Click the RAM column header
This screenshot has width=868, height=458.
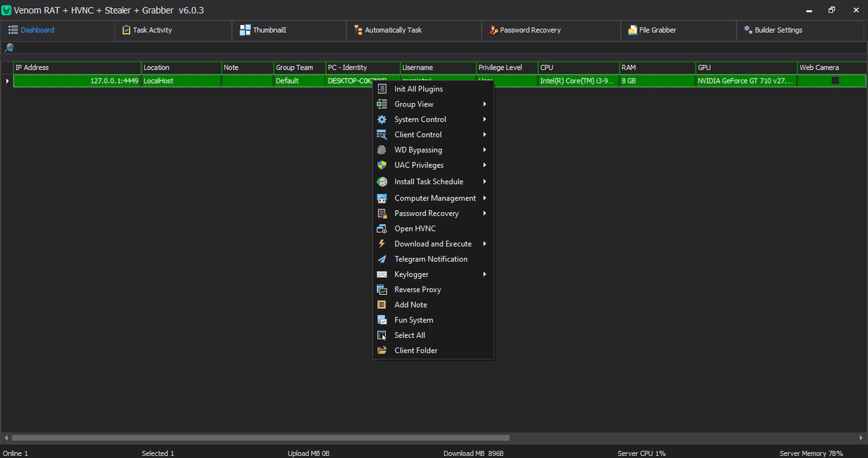(x=657, y=68)
